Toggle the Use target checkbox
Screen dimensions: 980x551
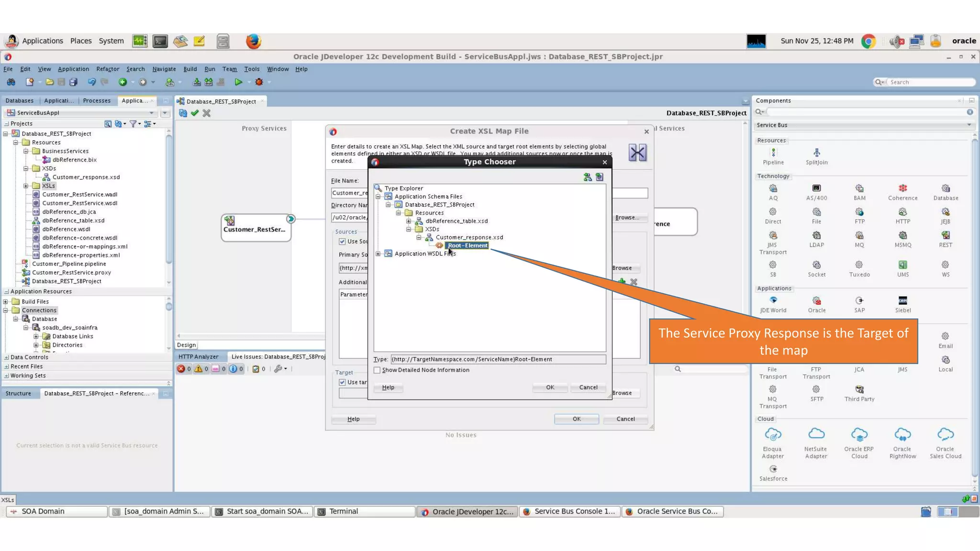342,382
